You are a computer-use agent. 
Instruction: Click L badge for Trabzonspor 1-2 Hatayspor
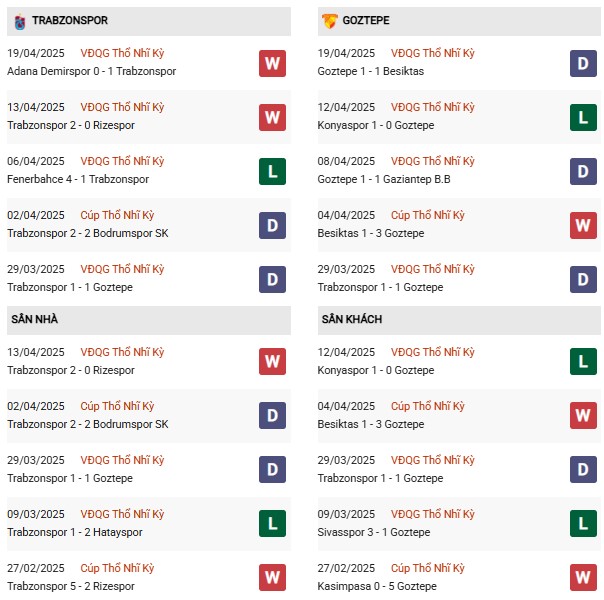point(272,523)
